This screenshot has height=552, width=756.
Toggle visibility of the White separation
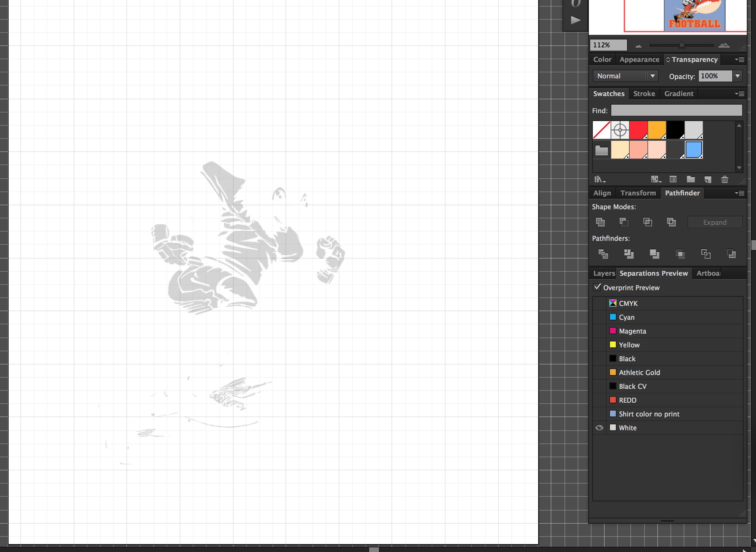(599, 428)
